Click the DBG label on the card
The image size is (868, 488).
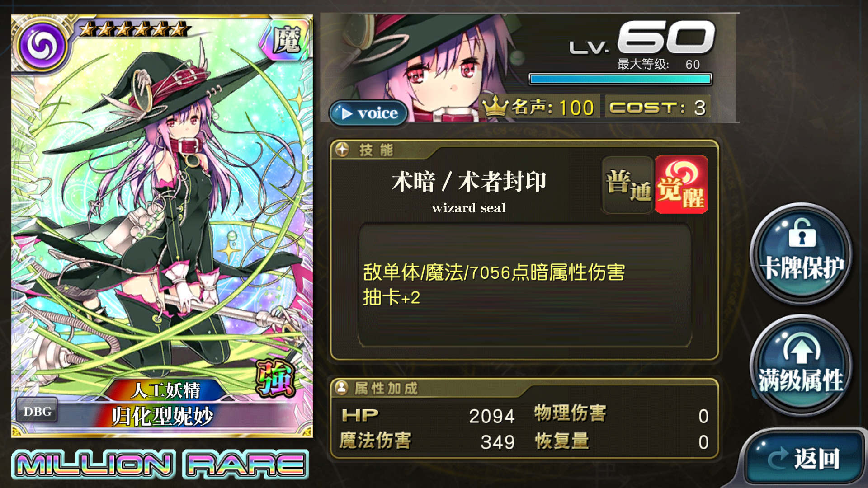coord(37,411)
